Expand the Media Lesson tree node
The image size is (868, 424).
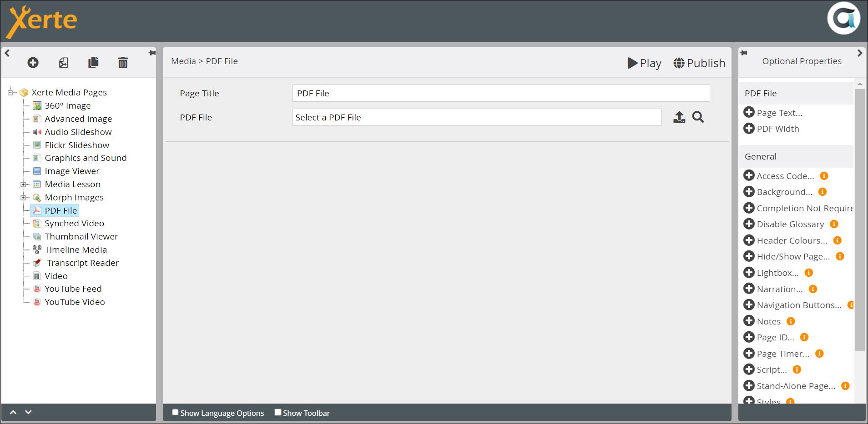(x=23, y=185)
